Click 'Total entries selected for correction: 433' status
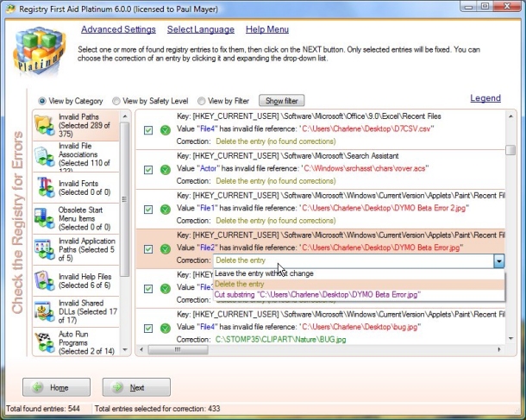The height and width of the screenshot is (420, 526). (x=157, y=409)
